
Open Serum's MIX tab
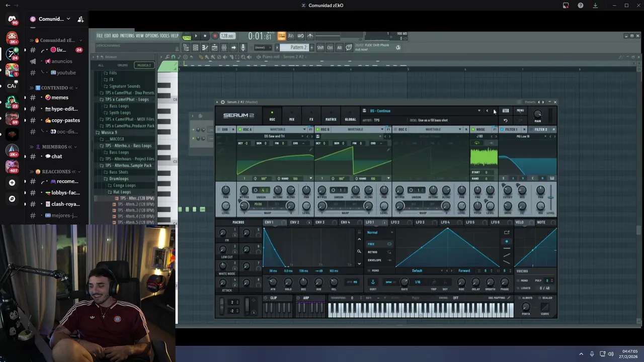(x=291, y=116)
